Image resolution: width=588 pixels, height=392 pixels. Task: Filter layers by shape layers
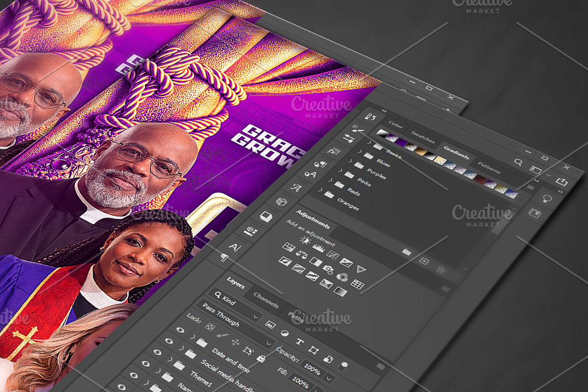click(x=314, y=350)
